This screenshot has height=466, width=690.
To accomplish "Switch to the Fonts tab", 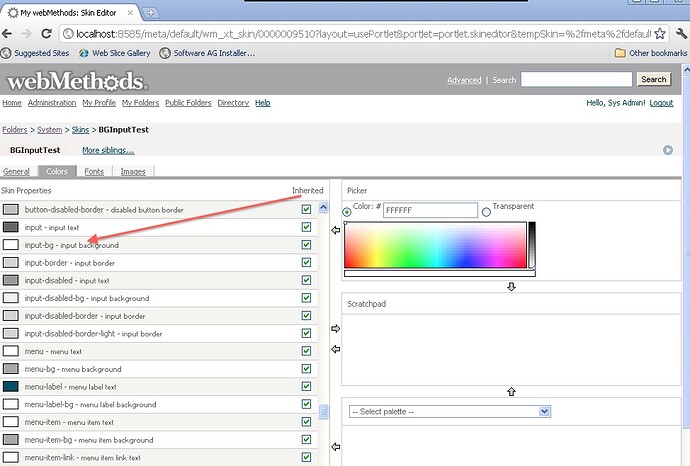I will (94, 171).
